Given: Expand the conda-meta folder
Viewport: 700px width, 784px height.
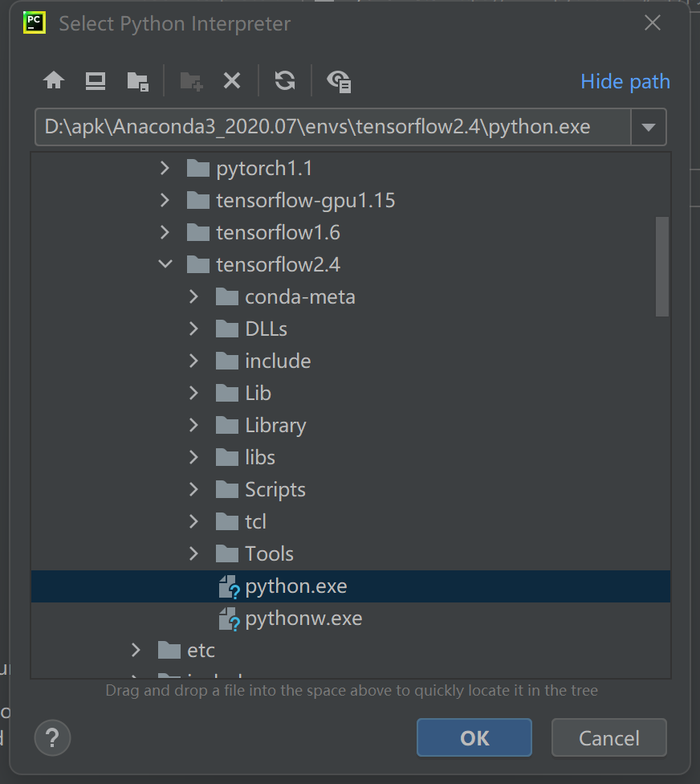Looking at the screenshot, I should pyautogui.click(x=193, y=297).
